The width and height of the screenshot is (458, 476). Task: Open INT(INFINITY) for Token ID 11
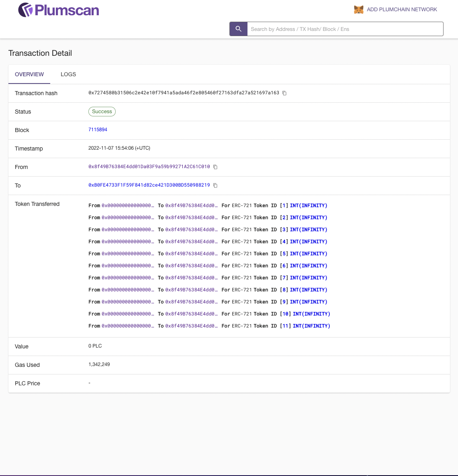pos(311,326)
